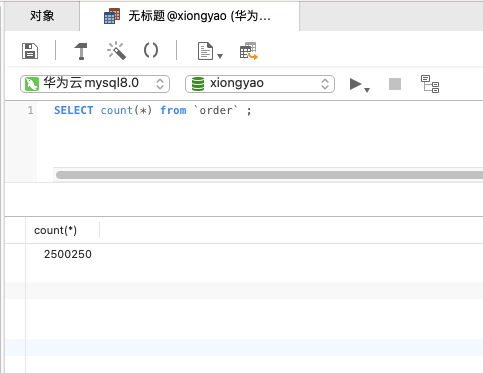This screenshot has width=483, height=373.
Task: Open dropdown arrow beside the document icon
Action: [220, 56]
